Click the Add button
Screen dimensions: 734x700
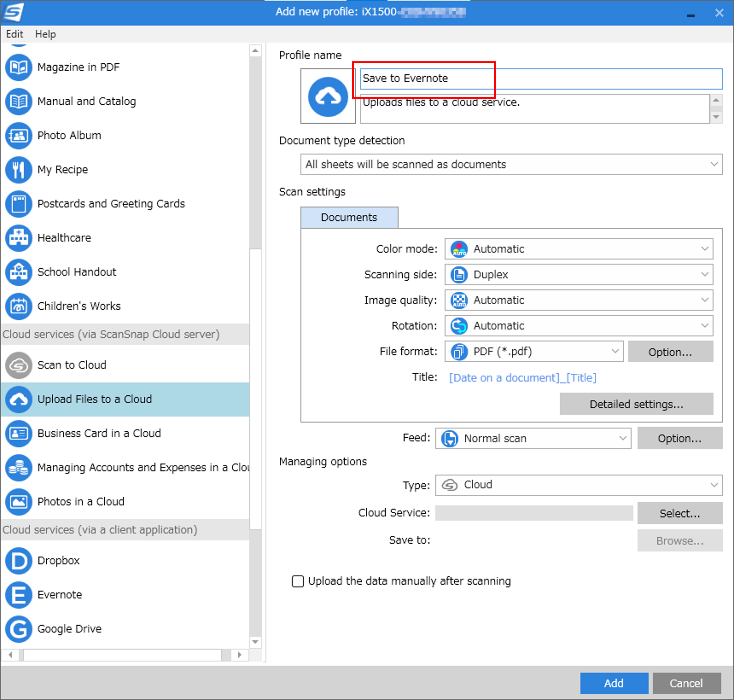click(x=614, y=683)
